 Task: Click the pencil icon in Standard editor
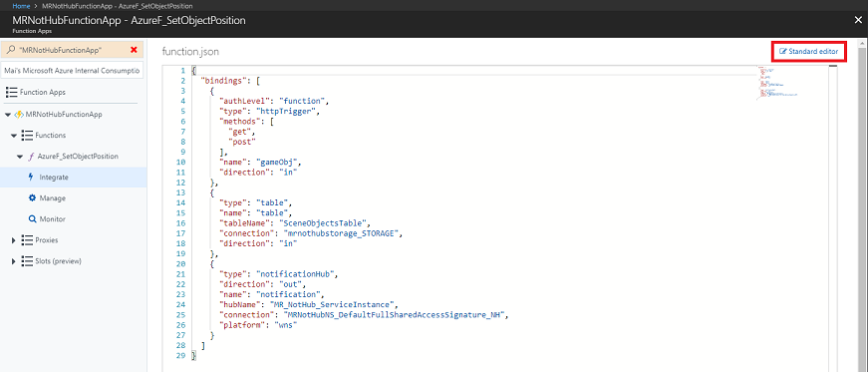tap(782, 51)
